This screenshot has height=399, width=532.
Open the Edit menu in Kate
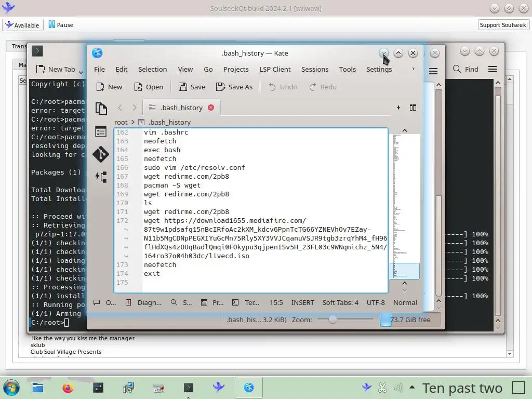click(121, 69)
